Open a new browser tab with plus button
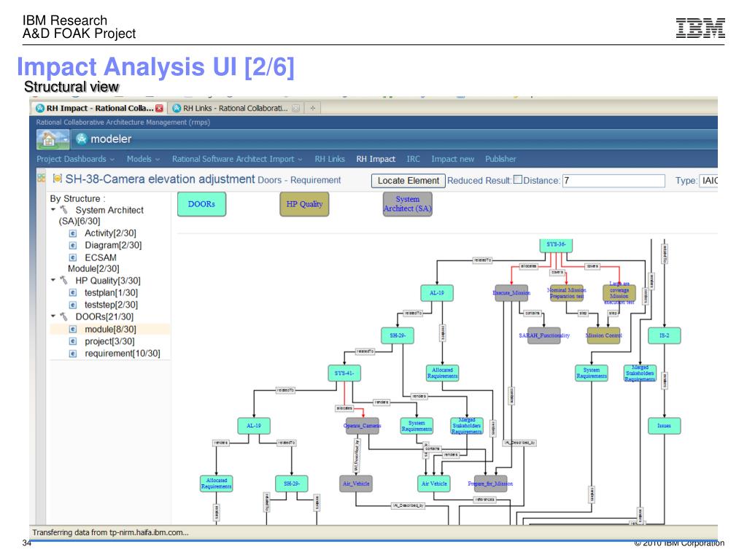This screenshot has height=560, width=747. click(x=312, y=108)
